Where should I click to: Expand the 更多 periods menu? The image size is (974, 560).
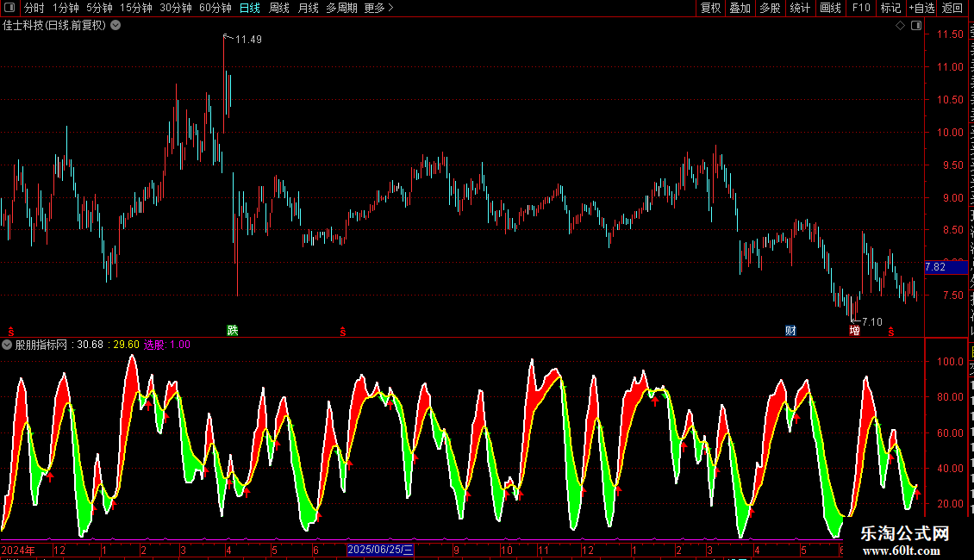pos(379,8)
